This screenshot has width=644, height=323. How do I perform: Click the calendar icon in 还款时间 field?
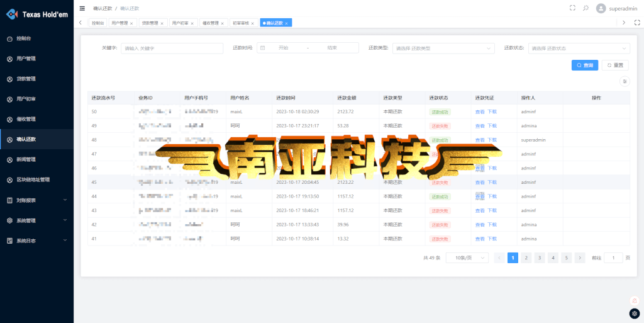pos(262,48)
